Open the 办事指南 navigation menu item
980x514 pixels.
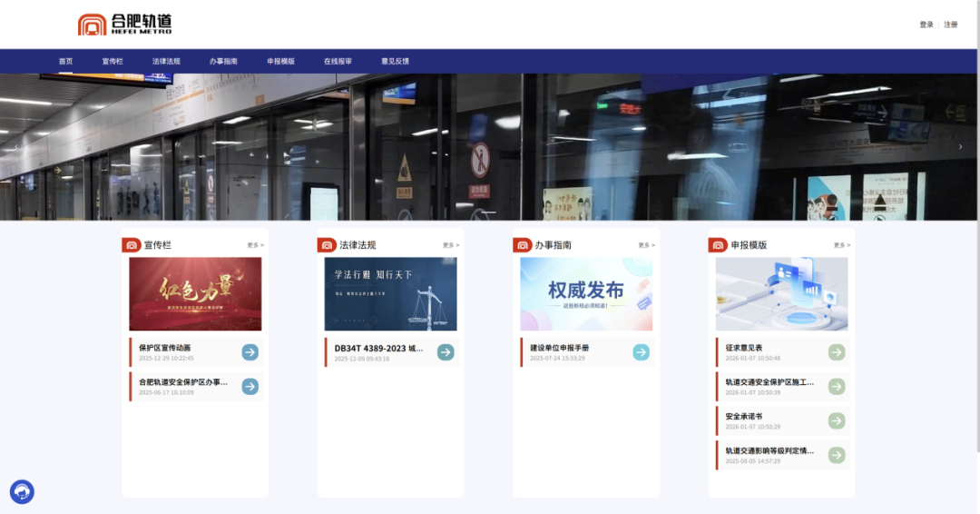pyautogui.click(x=223, y=62)
